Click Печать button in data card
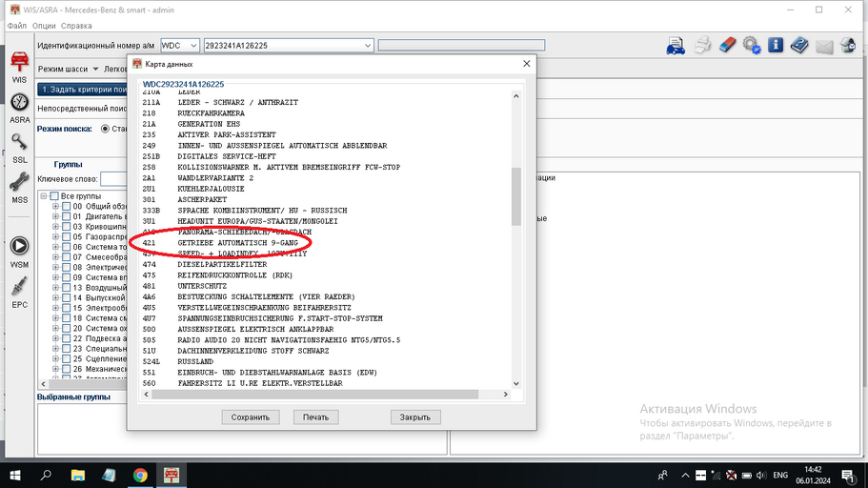Image resolution: width=868 pixels, height=488 pixels. click(315, 417)
